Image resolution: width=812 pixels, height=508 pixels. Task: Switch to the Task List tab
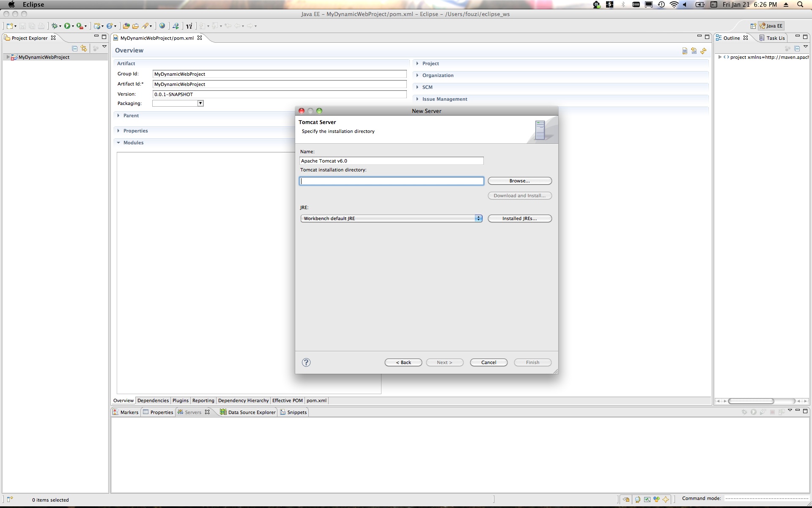772,38
